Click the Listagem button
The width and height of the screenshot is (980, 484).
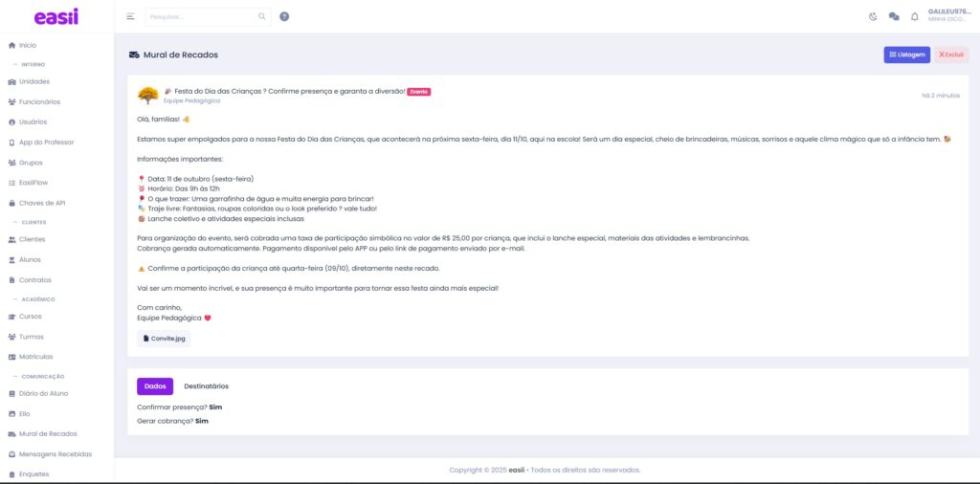pyautogui.click(x=906, y=55)
